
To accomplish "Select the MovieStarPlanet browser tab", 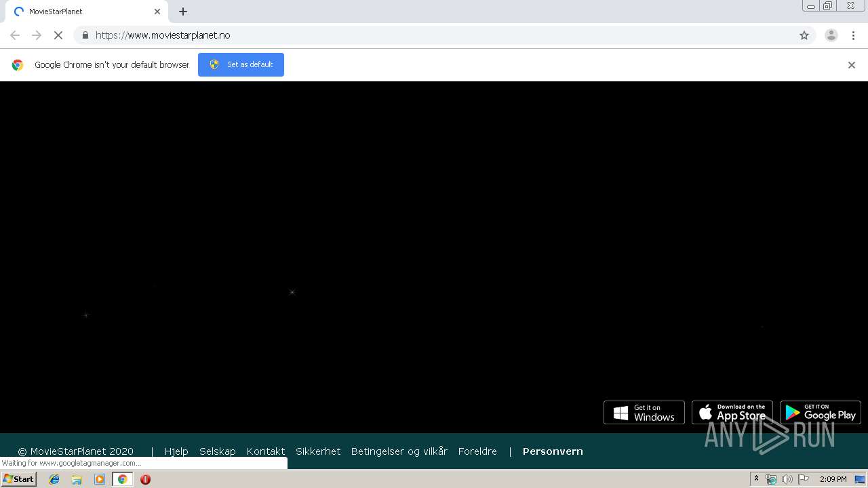I will tap(86, 12).
